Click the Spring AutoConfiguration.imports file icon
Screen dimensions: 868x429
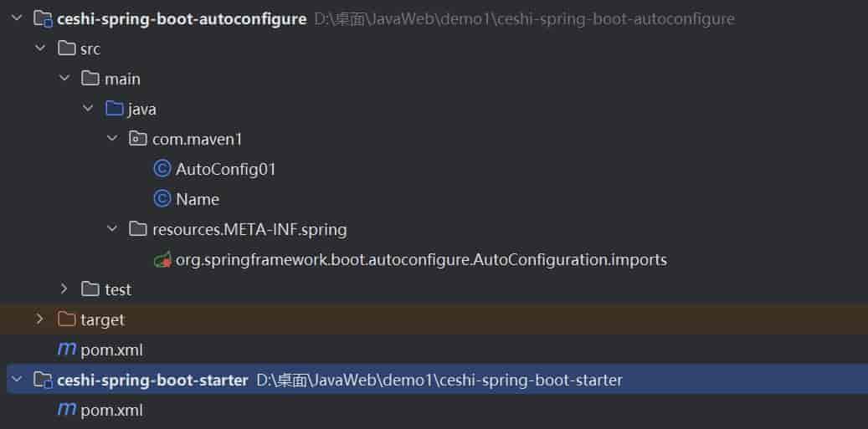tap(162, 259)
